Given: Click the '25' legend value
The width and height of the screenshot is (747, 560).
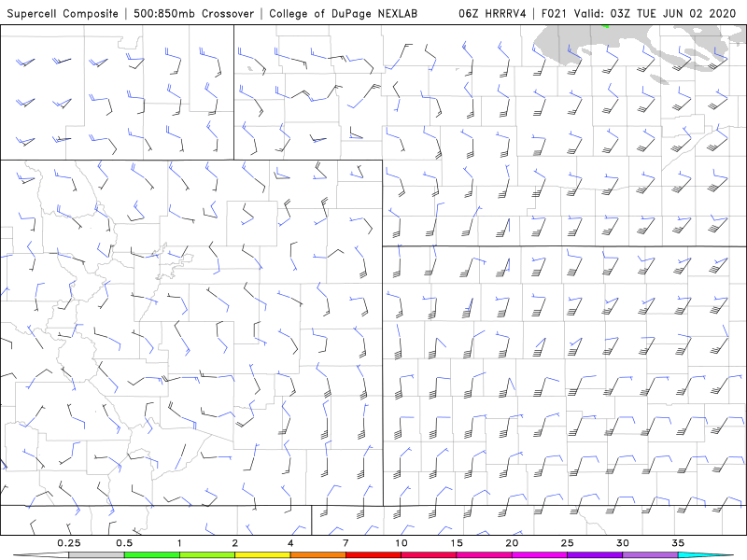Looking at the screenshot, I should coord(568,543).
